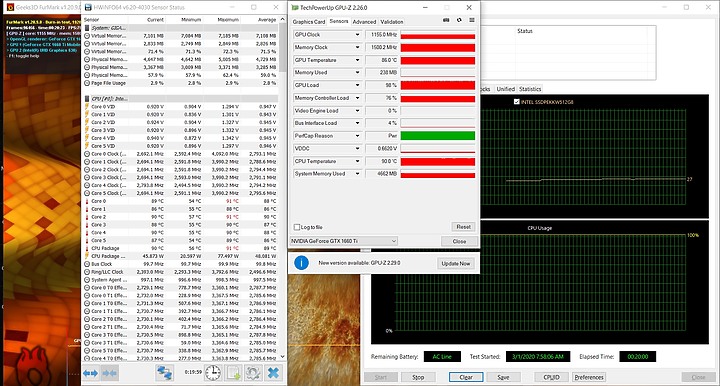Click HWiNFO shrink-columns inward arrows icon

pyautogui.click(x=109, y=373)
